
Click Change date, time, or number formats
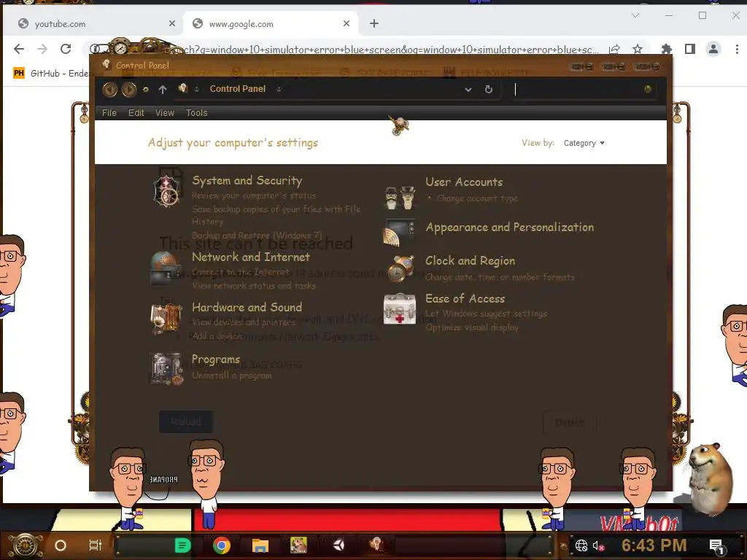pyautogui.click(x=500, y=276)
